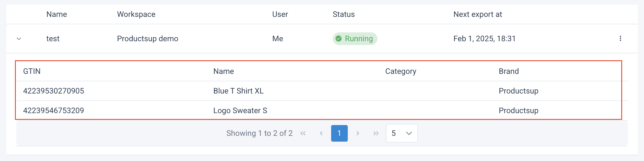This screenshot has width=644, height=161.
Task: Click the green Running status badge
Action: (355, 39)
